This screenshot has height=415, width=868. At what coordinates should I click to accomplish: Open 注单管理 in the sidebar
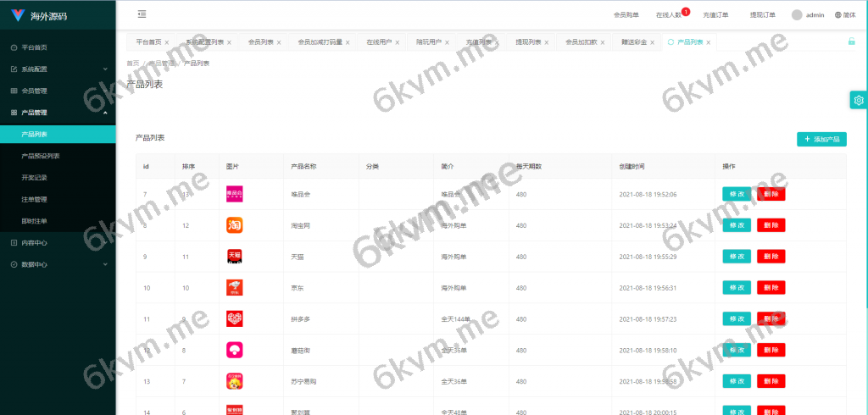coord(58,199)
